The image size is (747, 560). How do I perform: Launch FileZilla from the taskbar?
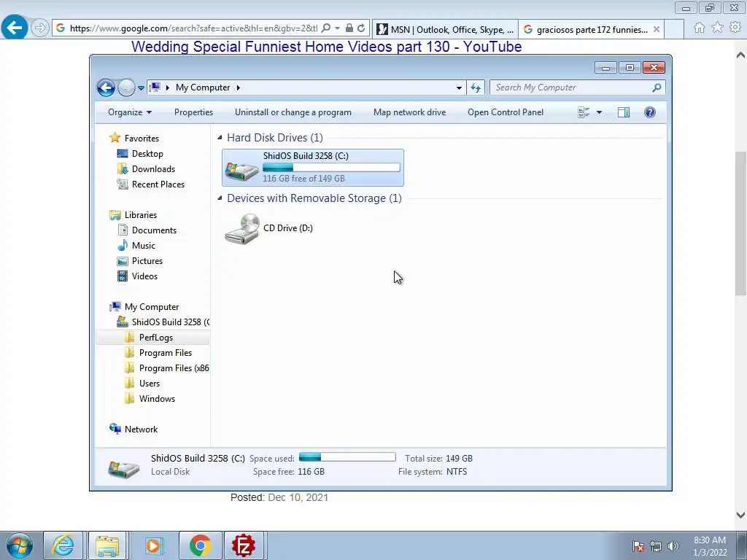(x=244, y=545)
